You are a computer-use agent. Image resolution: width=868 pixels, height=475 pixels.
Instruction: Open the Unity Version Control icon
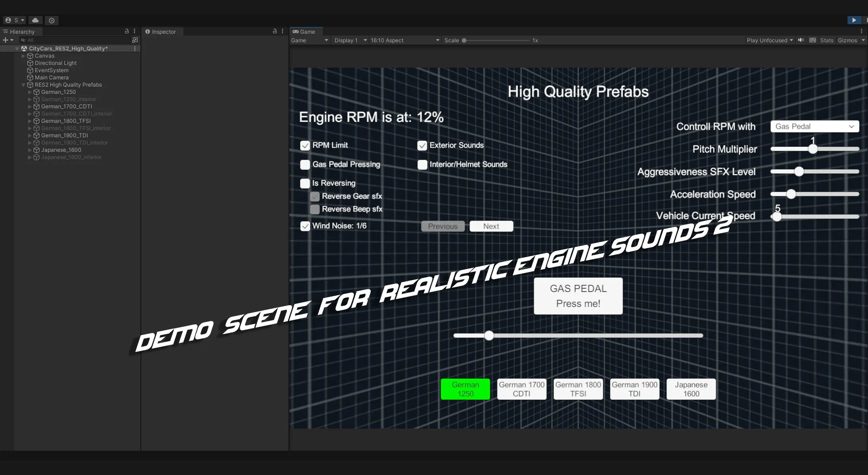[52, 20]
